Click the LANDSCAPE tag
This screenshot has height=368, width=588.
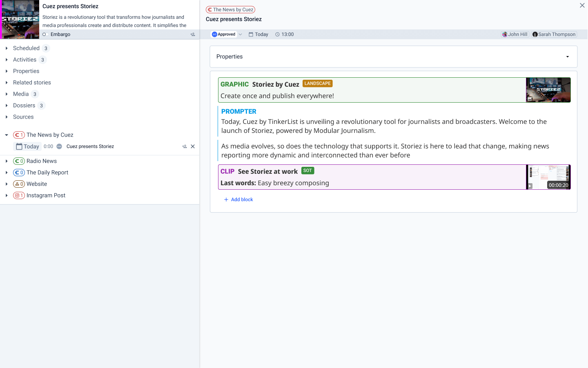click(x=318, y=83)
